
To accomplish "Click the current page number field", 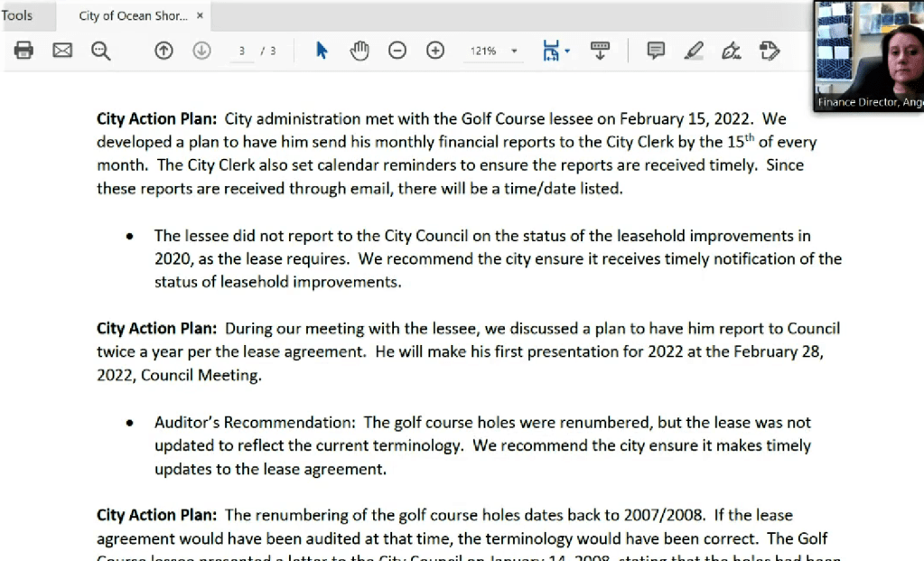I will click(x=241, y=51).
